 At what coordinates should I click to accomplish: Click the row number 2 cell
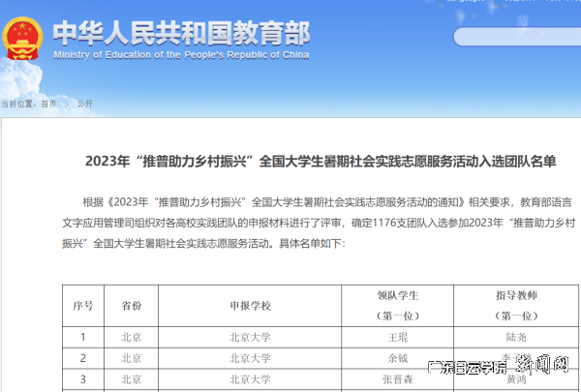coord(83,358)
